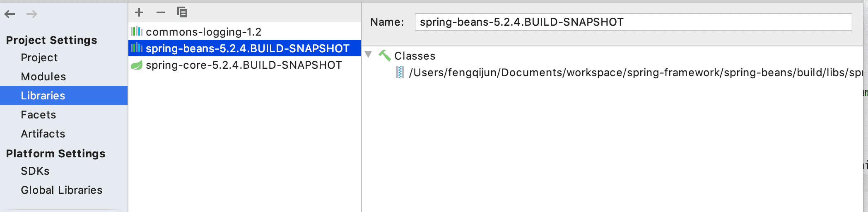Show the SDKs platform settings

(35, 171)
